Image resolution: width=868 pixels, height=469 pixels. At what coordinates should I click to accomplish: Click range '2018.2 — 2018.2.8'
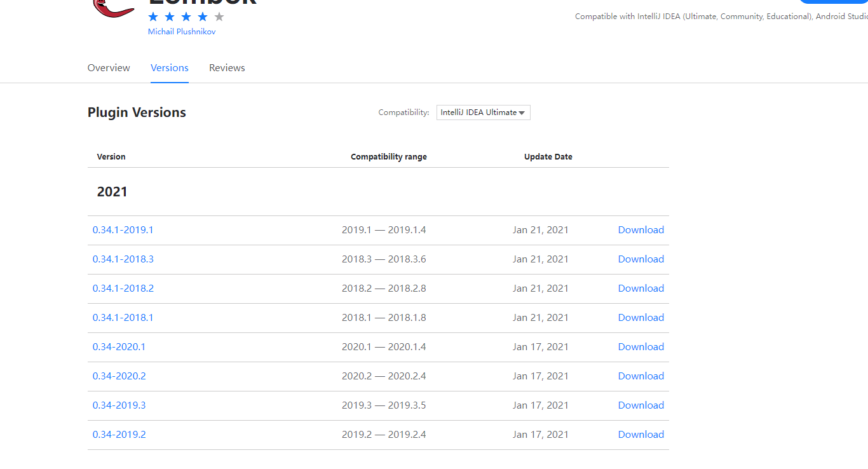tap(384, 289)
